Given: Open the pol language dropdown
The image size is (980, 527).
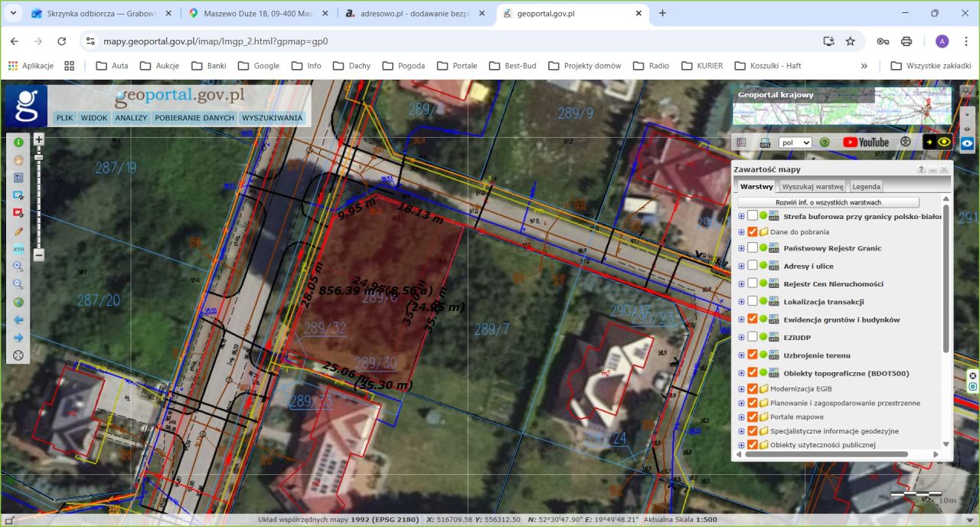Looking at the screenshot, I should 795,142.
